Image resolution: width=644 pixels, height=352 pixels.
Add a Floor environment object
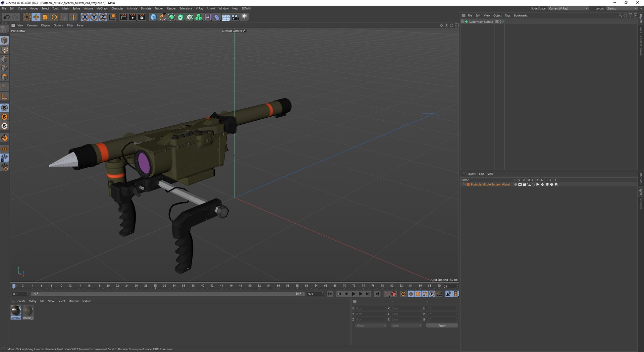226,17
